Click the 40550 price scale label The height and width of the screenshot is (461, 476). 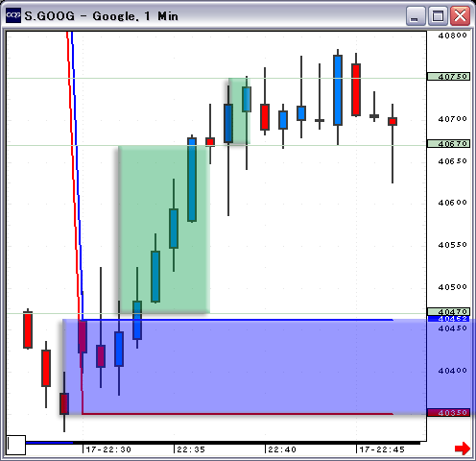(x=452, y=245)
